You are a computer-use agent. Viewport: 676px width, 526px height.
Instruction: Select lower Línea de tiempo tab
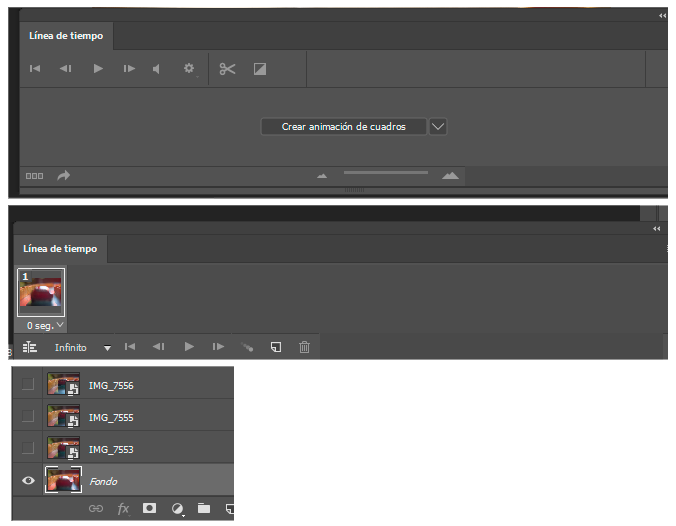pos(60,249)
